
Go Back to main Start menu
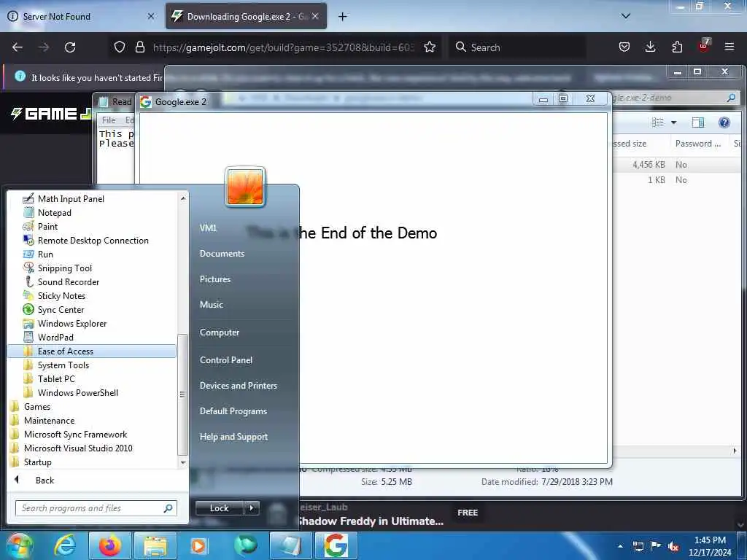pos(44,480)
